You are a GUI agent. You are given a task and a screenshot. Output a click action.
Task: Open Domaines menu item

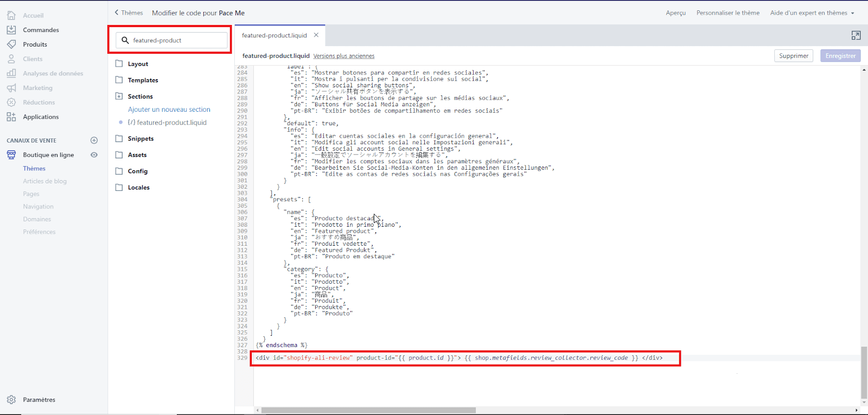[x=37, y=219]
